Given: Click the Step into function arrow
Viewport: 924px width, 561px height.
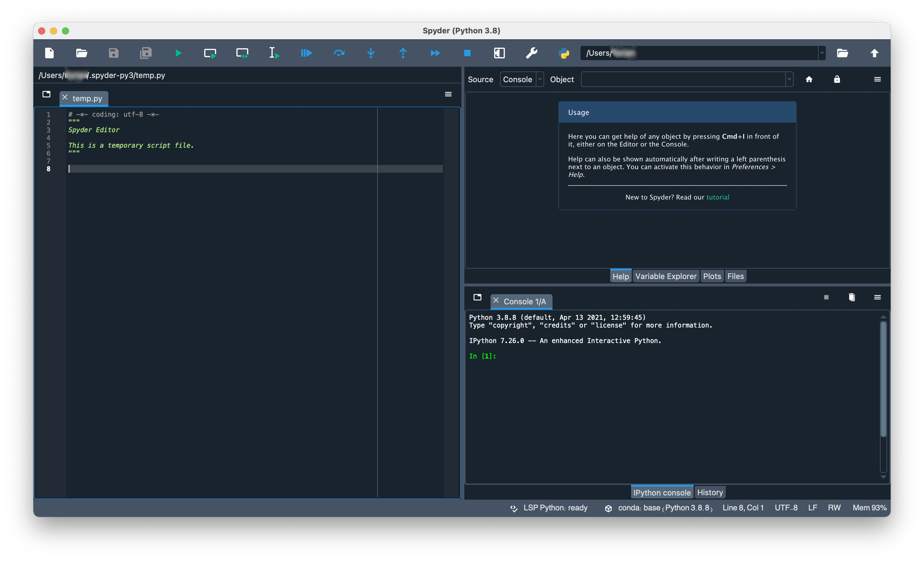Looking at the screenshot, I should (371, 53).
